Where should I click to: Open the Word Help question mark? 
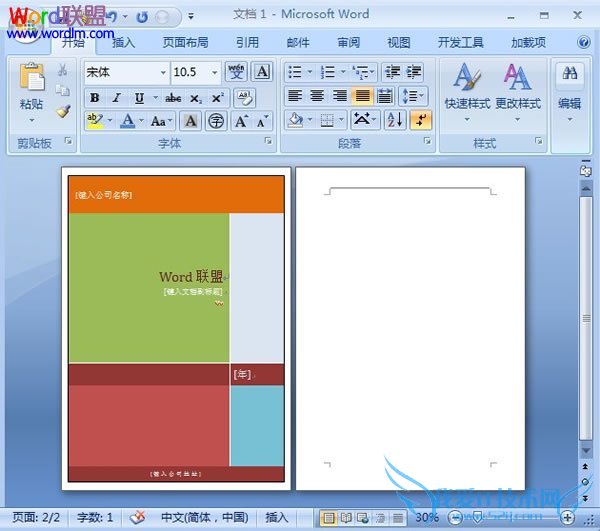pyautogui.click(x=584, y=42)
